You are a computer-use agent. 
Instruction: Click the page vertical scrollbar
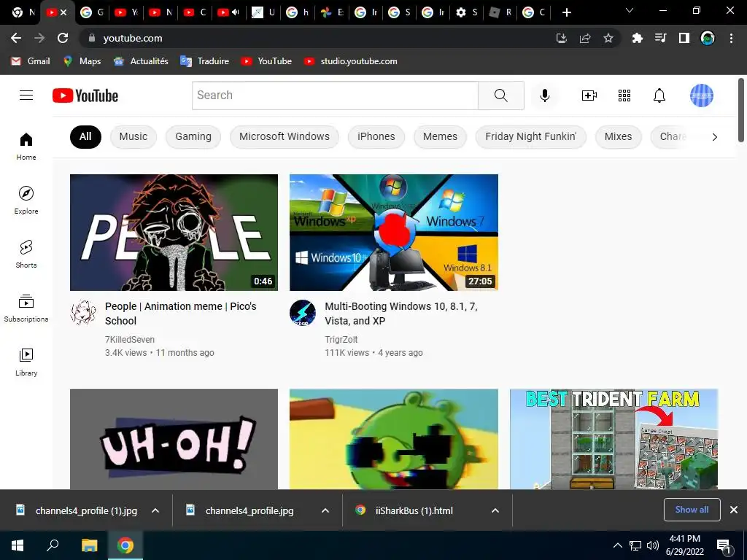point(741,111)
